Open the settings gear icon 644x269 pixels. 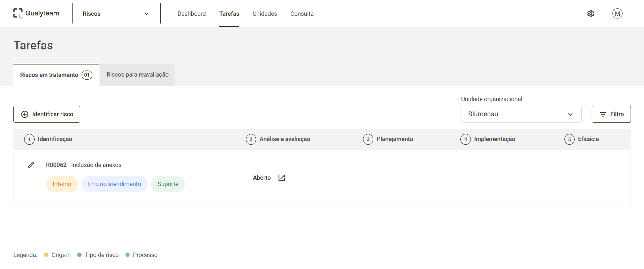coord(591,13)
